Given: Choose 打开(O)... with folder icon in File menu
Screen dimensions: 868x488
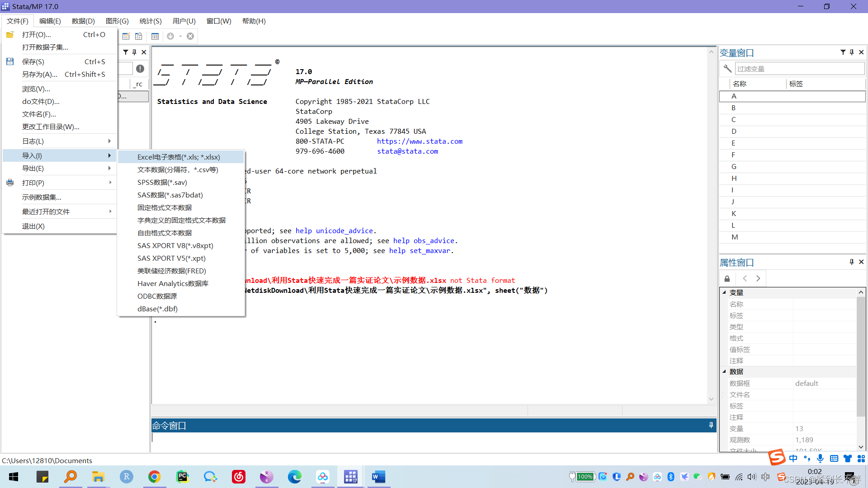Looking at the screenshot, I should click(x=60, y=34).
